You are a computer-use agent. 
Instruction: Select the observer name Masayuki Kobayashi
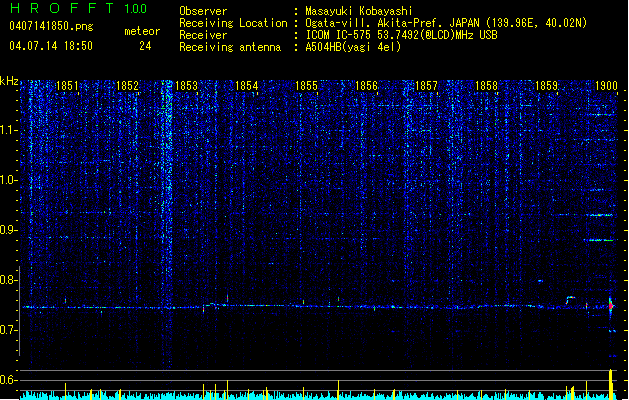point(359,11)
